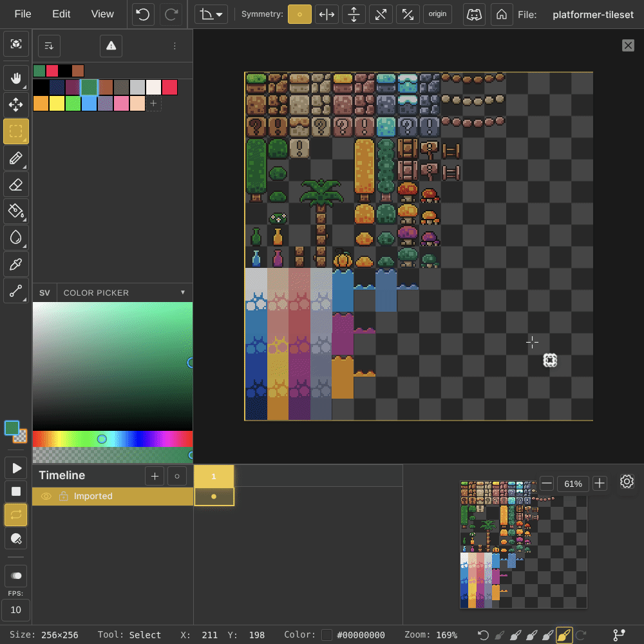This screenshot has height=644, width=644.
Task: Adjust the alpha transparency slider
Action: tap(113, 455)
